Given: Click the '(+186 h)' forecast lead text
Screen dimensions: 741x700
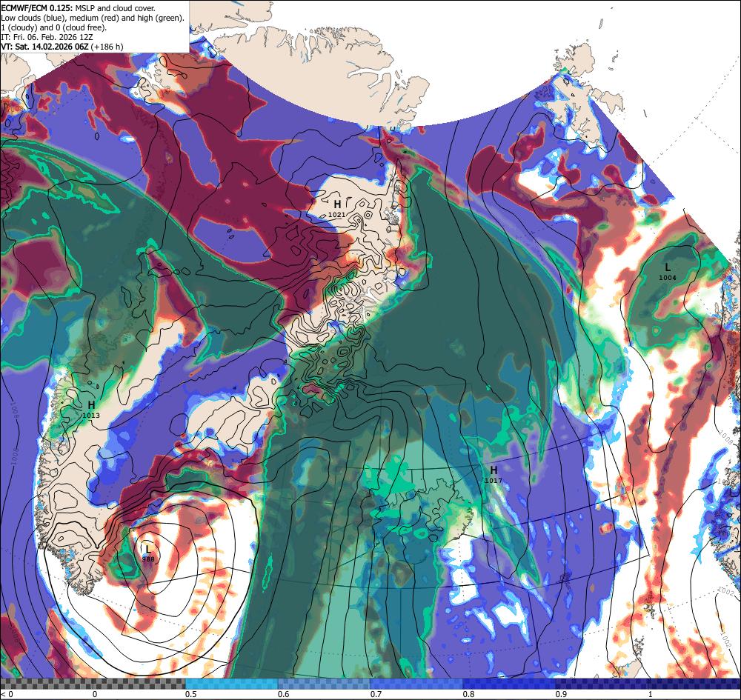Looking at the screenshot, I should point(107,46).
